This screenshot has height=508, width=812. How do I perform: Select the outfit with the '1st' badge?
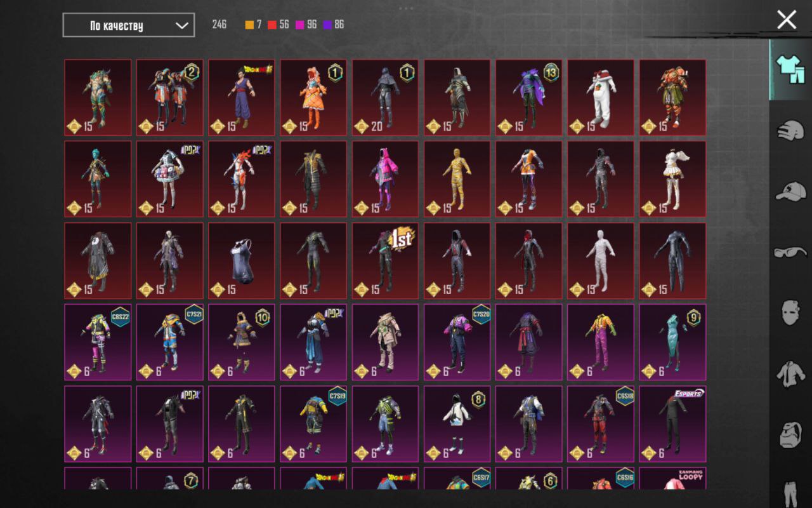pos(385,260)
